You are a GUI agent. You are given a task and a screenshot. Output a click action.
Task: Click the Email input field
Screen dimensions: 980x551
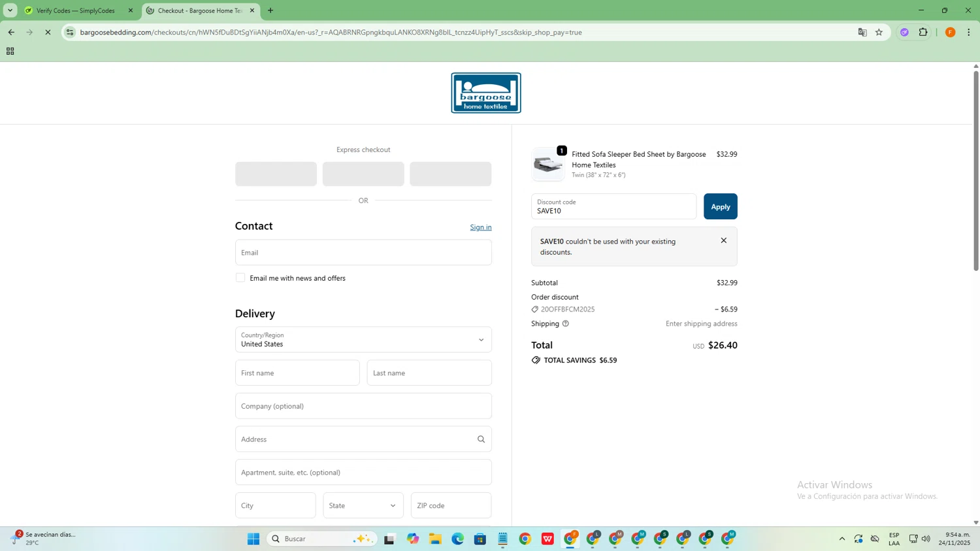[x=363, y=252]
